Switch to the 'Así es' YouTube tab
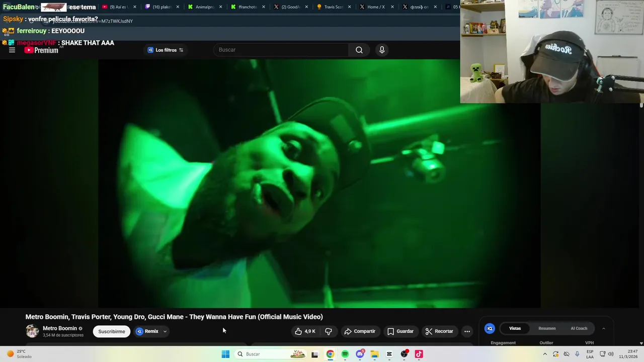Image resolution: width=644 pixels, height=362 pixels. tap(119, 7)
